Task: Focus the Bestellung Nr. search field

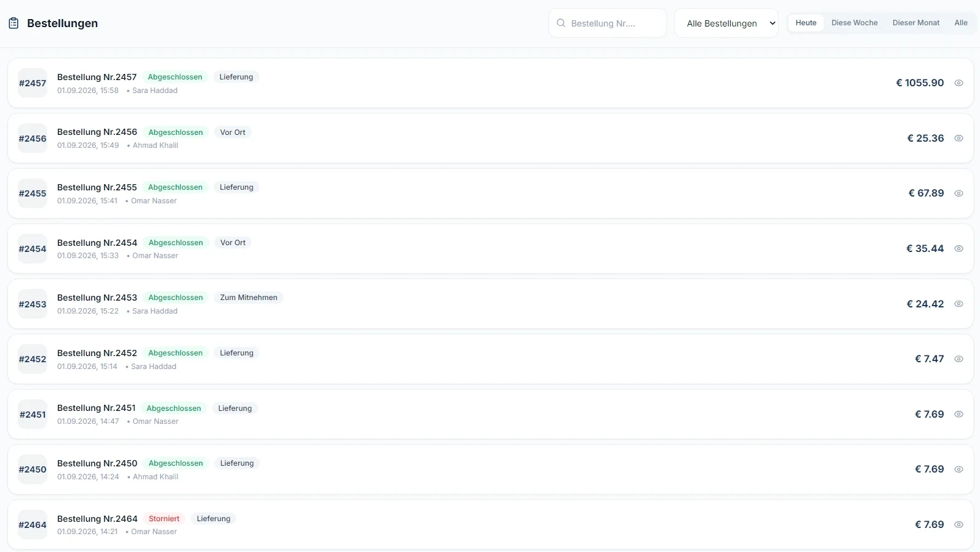Action: point(608,23)
